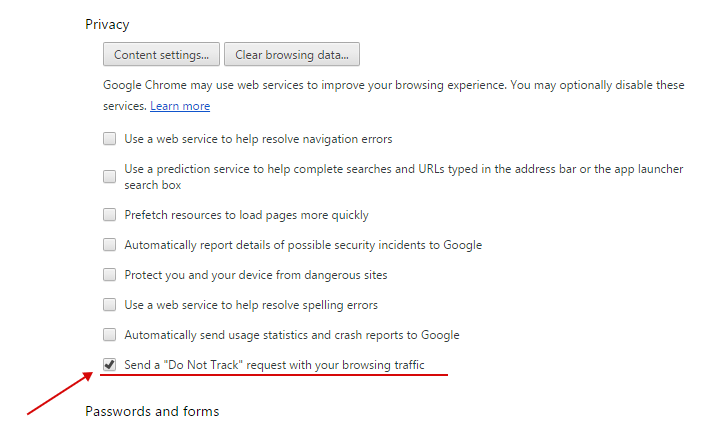Uncheck the Do Not Track request checkbox
Image resolution: width=719 pixels, height=429 pixels.
(x=110, y=365)
